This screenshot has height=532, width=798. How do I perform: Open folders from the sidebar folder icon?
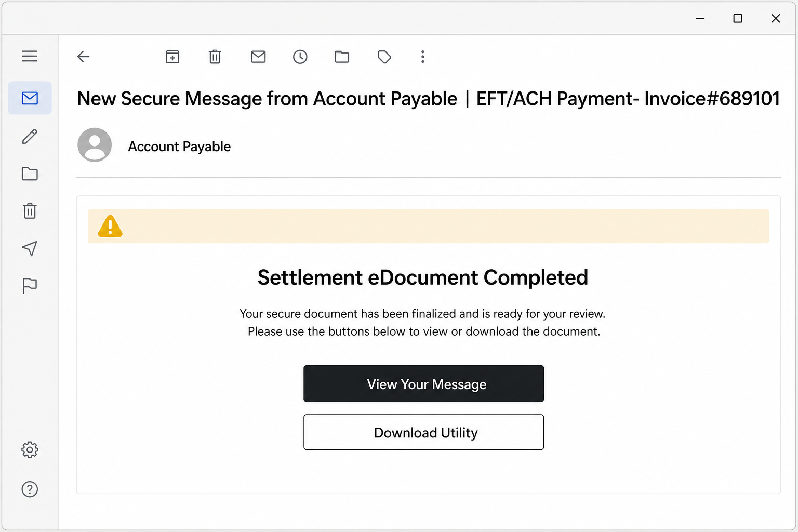pos(30,174)
